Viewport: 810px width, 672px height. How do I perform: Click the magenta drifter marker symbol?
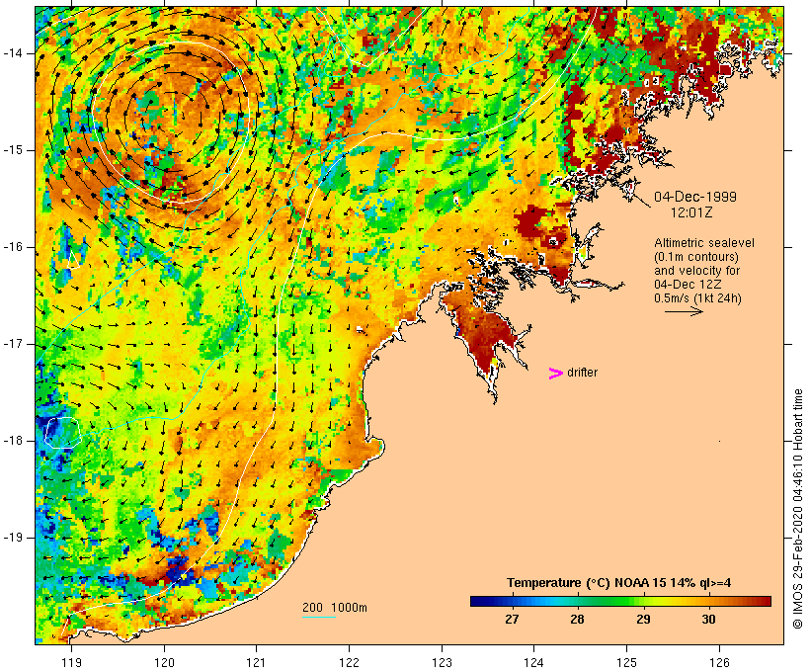[556, 374]
